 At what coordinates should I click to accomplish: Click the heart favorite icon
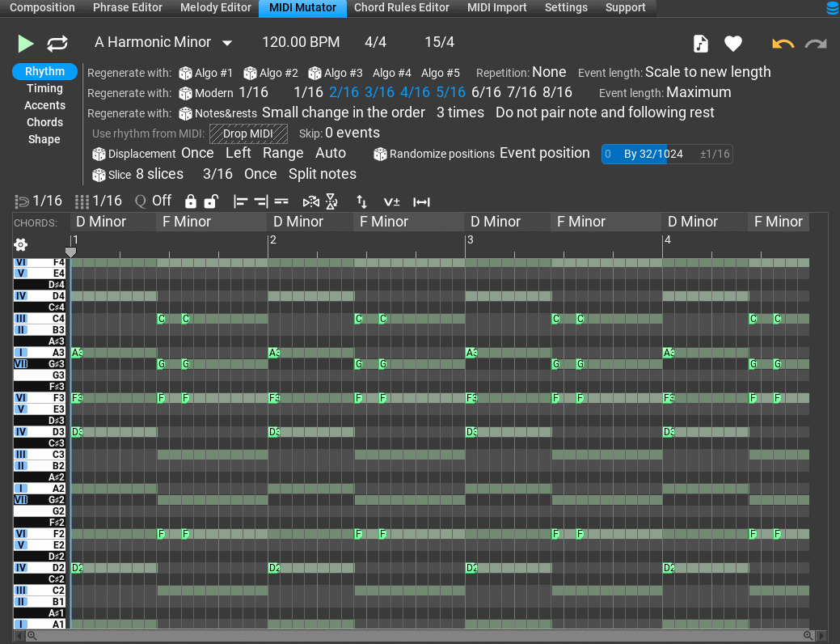pyautogui.click(x=732, y=44)
